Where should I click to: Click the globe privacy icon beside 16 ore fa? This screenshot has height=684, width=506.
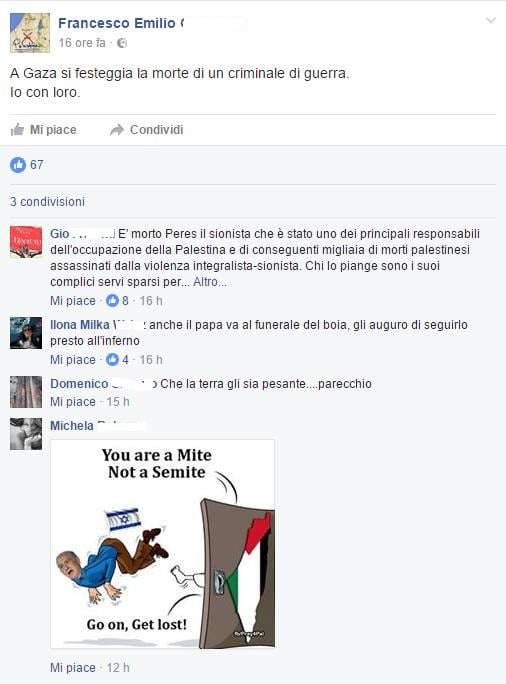pos(123,43)
